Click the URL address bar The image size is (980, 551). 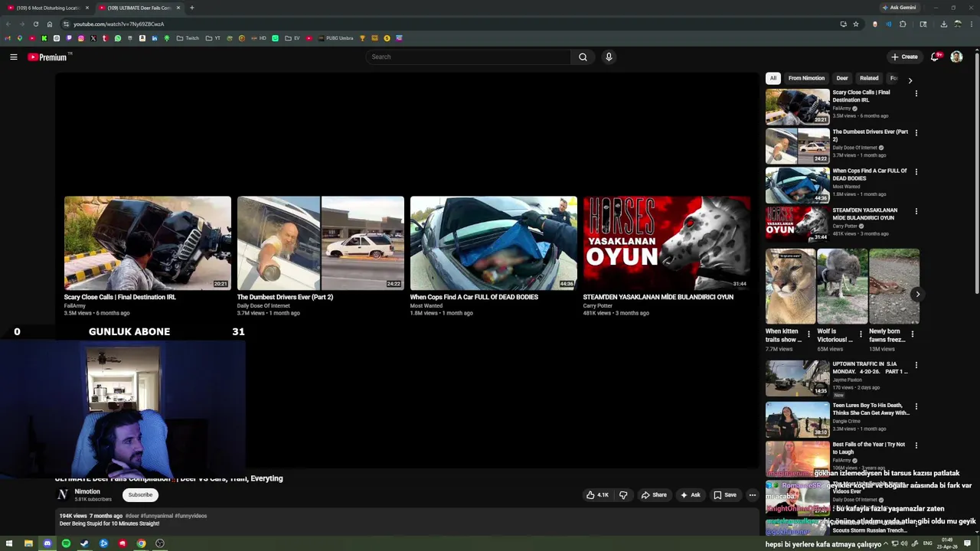click(x=452, y=24)
